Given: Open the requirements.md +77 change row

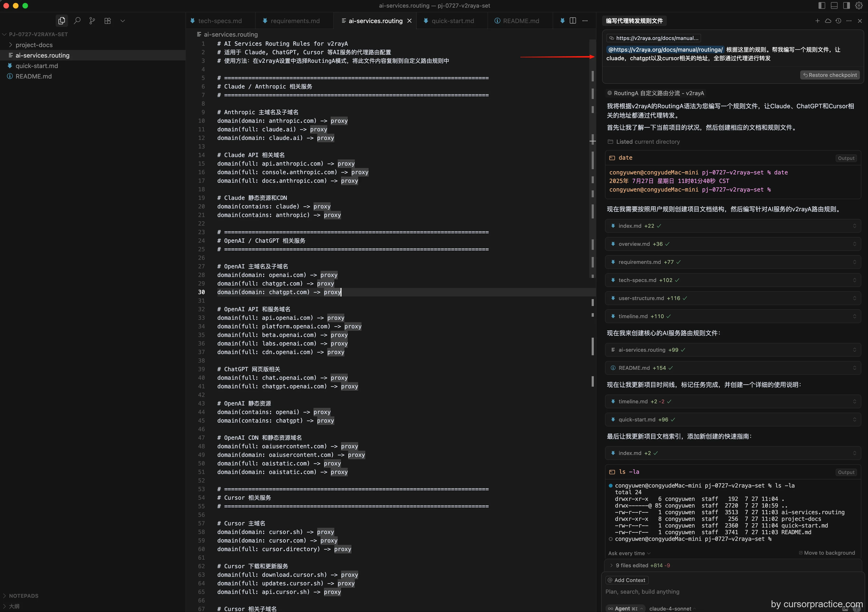Looking at the screenshot, I should [733, 262].
